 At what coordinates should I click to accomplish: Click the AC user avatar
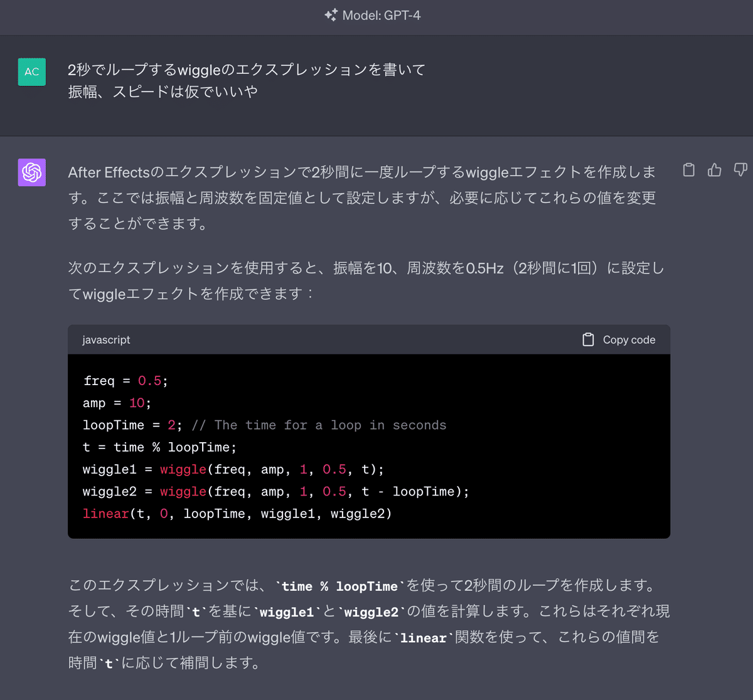click(32, 72)
